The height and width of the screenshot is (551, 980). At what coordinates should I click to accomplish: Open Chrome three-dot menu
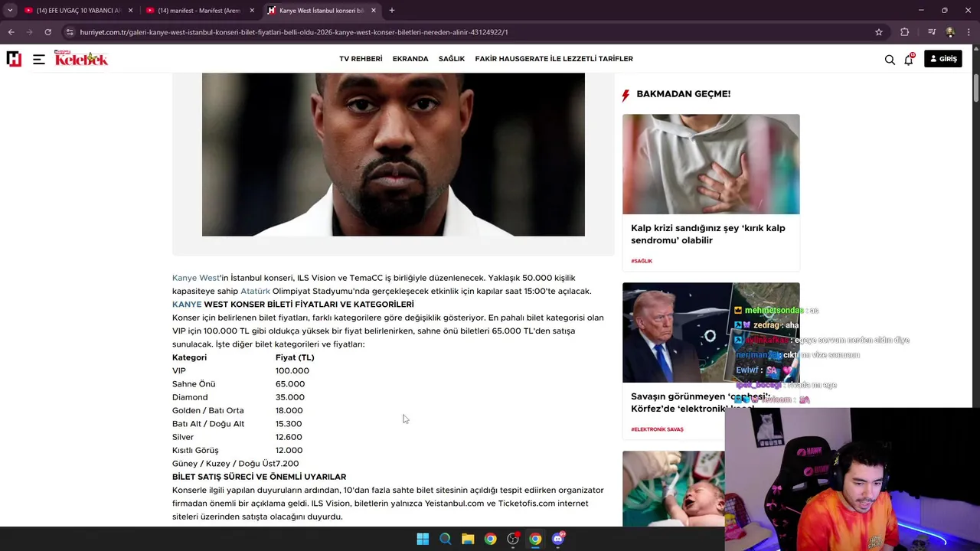tap(969, 32)
